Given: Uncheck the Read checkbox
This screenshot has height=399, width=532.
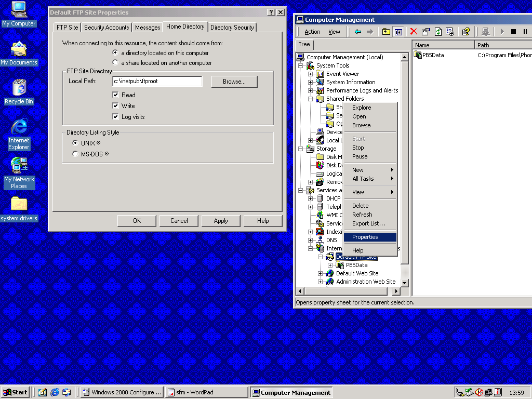Looking at the screenshot, I should [x=115, y=95].
